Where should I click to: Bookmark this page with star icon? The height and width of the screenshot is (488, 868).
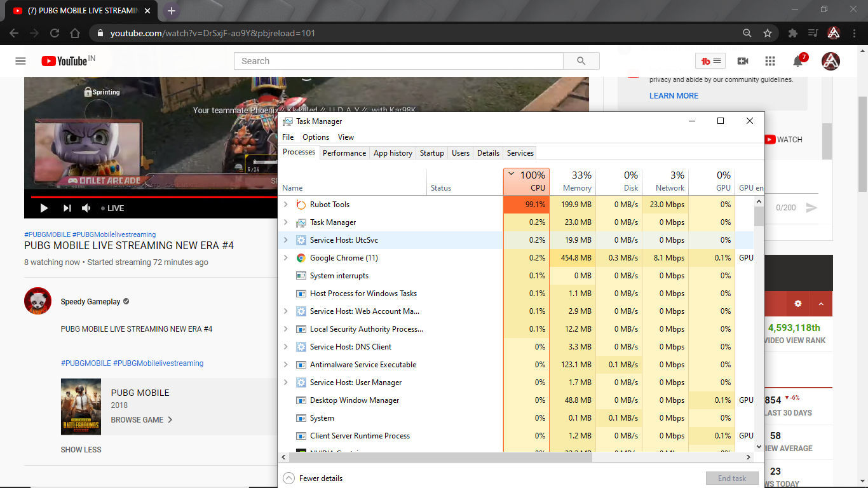click(768, 33)
